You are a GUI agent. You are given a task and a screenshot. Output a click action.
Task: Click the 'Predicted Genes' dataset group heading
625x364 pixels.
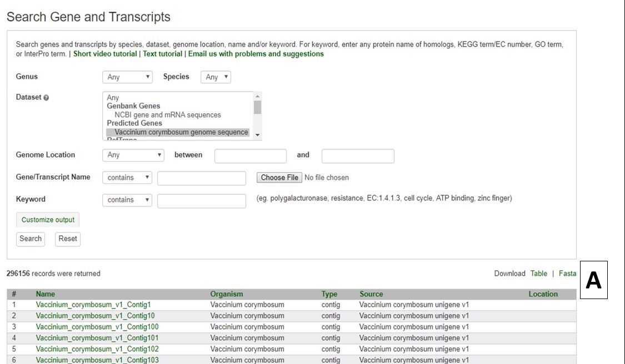point(134,123)
